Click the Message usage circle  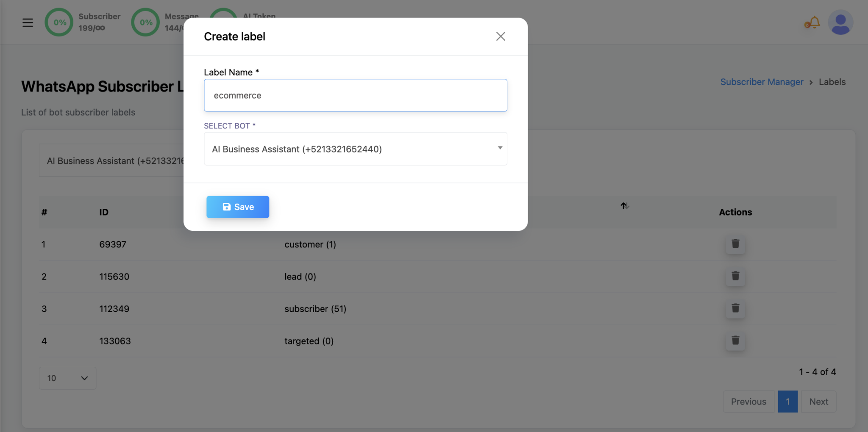coord(145,22)
